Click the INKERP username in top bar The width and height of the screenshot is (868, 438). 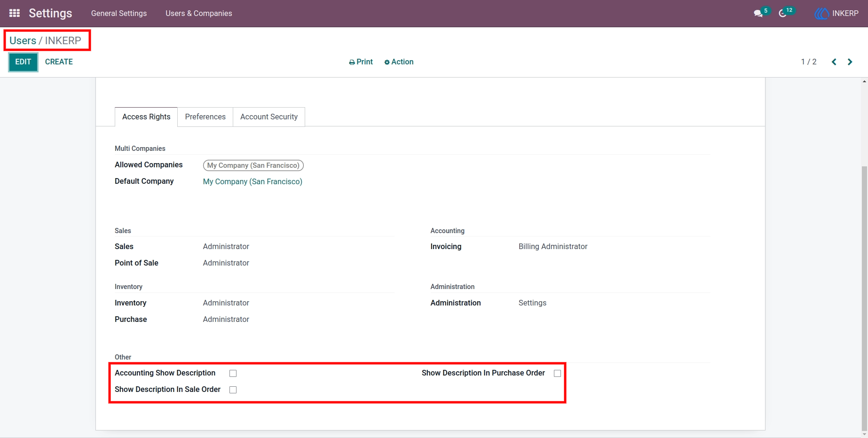click(x=845, y=14)
